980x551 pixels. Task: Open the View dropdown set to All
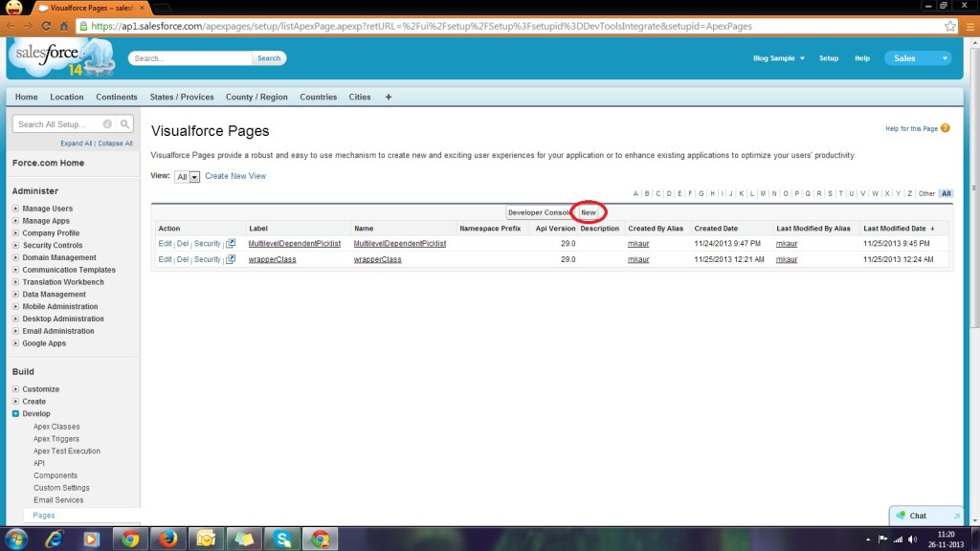tap(187, 177)
